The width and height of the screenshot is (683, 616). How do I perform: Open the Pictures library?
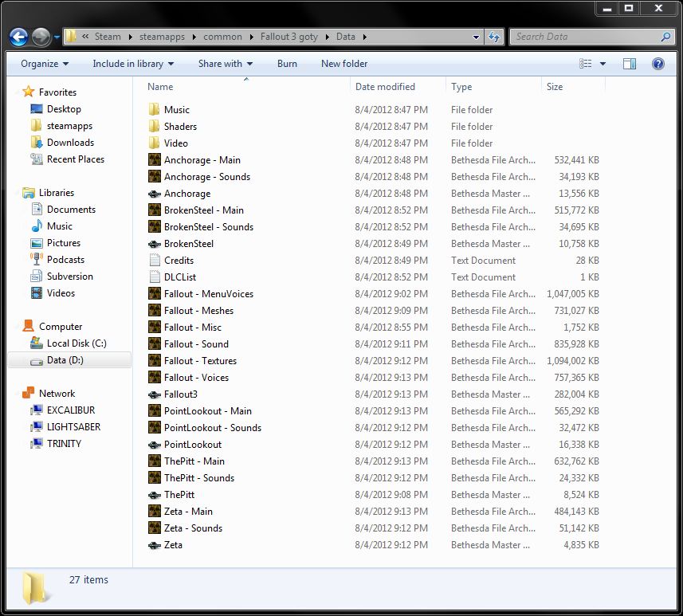(x=64, y=243)
